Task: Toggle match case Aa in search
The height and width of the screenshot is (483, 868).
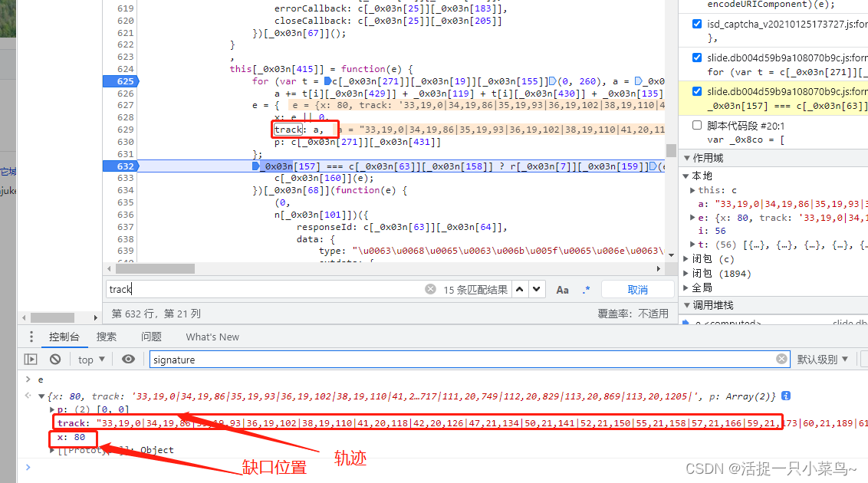Action: (563, 289)
